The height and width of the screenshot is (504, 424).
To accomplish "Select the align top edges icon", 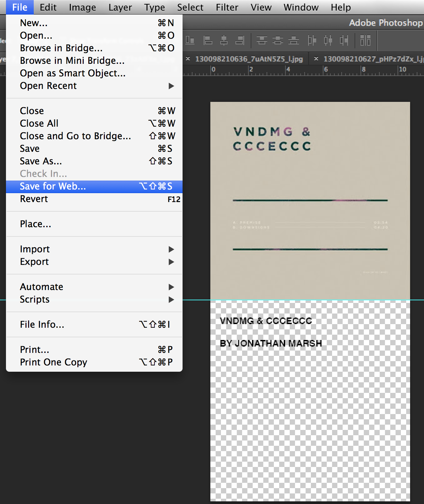I will click(261, 40).
